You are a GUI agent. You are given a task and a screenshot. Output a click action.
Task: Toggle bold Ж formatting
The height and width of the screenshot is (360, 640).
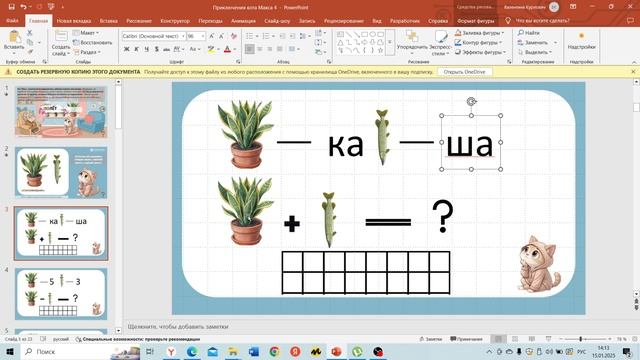point(127,49)
